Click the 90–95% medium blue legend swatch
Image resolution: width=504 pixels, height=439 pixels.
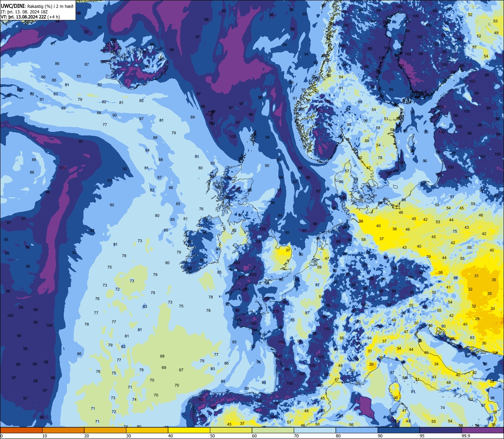[398, 430]
